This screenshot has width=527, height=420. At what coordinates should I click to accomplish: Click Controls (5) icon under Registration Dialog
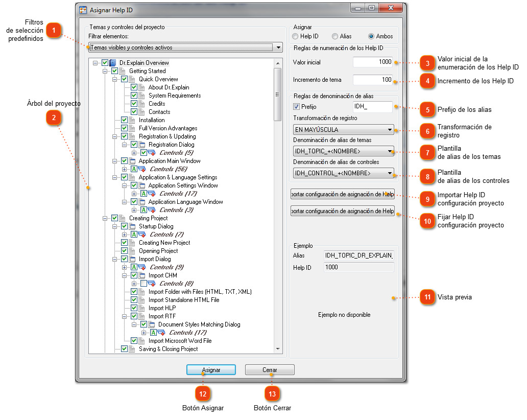(x=152, y=153)
